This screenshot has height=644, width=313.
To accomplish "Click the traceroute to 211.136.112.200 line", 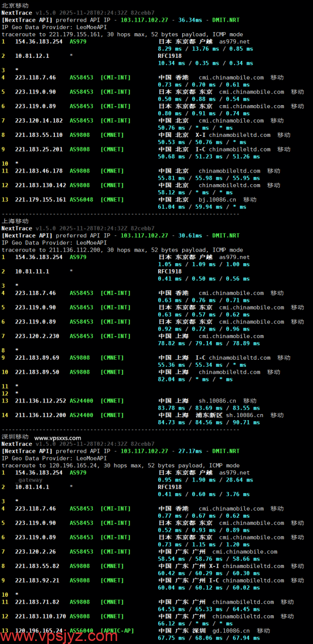I will tap(122, 250).
